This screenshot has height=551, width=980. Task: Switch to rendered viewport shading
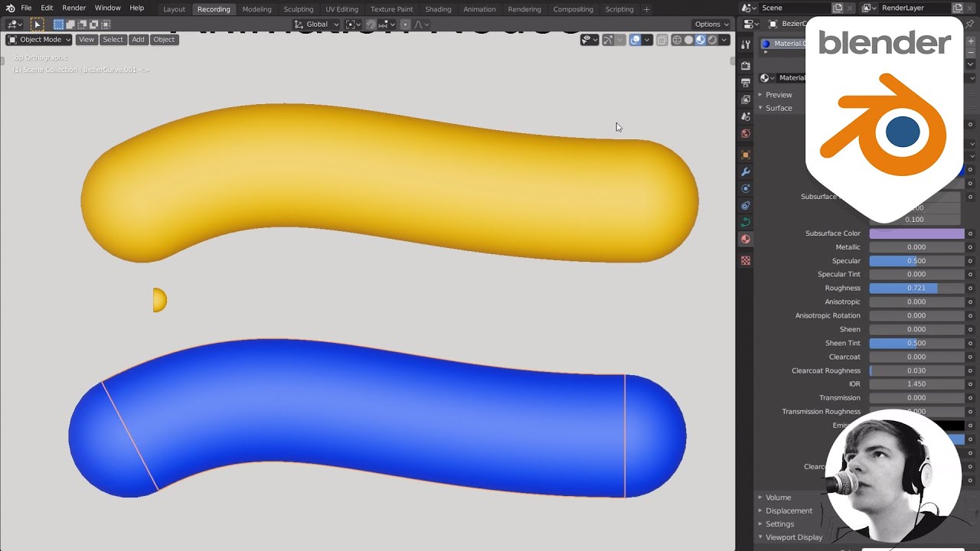click(x=712, y=40)
